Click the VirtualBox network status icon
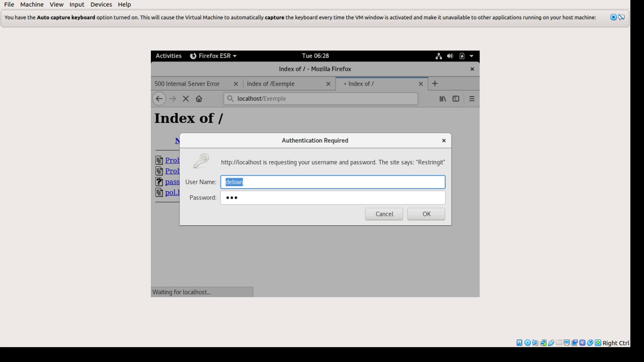Screen dimensions: 644x362 pyautogui.click(x=543, y=343)
